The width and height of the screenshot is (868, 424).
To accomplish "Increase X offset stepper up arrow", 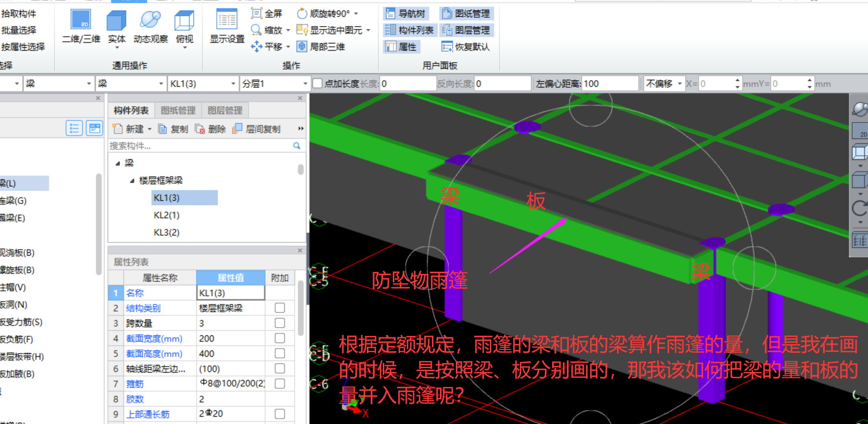I will 738,80.
